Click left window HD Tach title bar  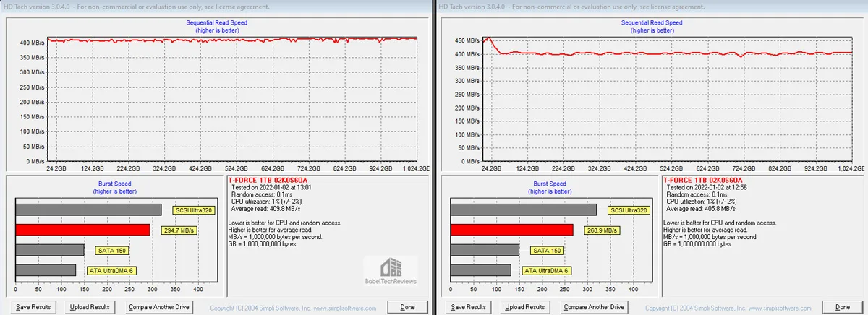(216, 7)
